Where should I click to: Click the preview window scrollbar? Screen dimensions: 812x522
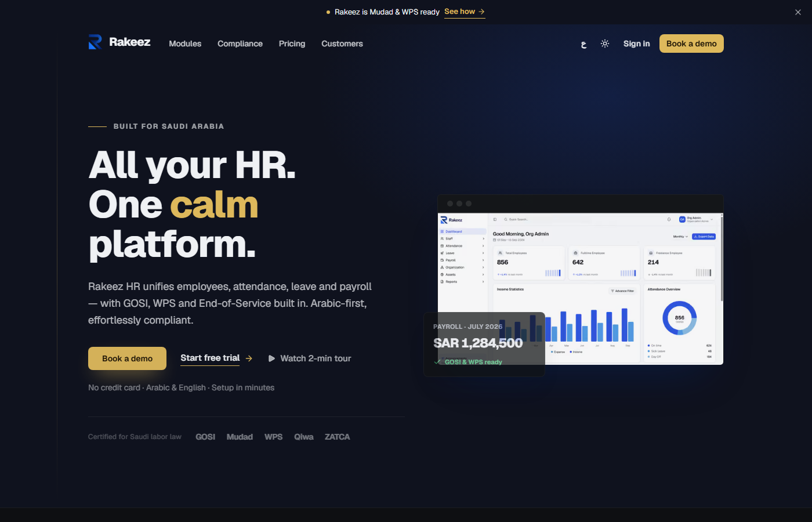click(x=722, y=258)
